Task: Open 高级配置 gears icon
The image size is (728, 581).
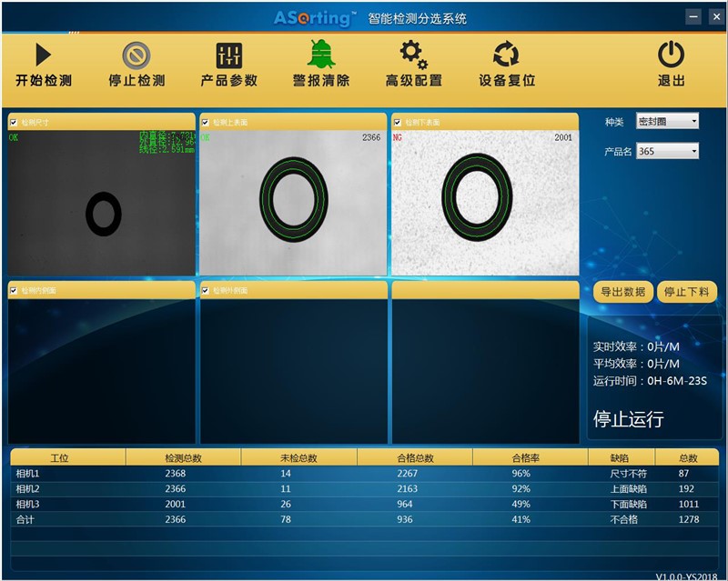Action: pyautogui.click(x=413, y=55)
